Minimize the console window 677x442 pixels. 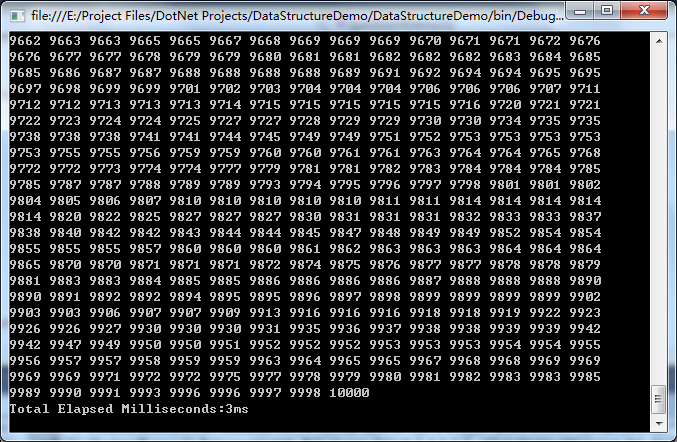(x=580, y=11)
